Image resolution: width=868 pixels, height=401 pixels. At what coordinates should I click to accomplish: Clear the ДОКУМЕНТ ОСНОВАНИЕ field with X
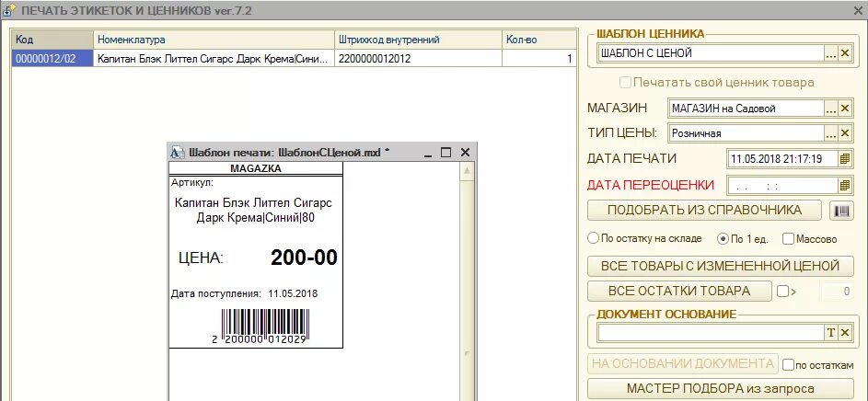[845, 332]
